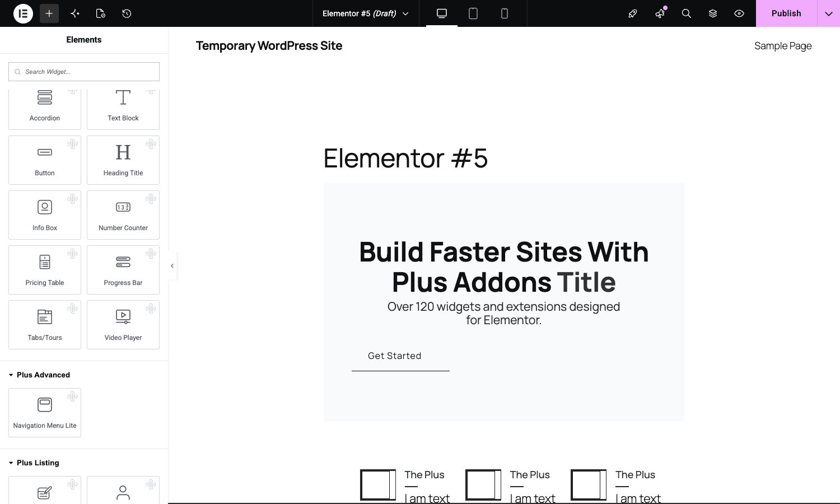Open the Elementor logo menu
The image size is (840, 504).
[x=23, y=13]
